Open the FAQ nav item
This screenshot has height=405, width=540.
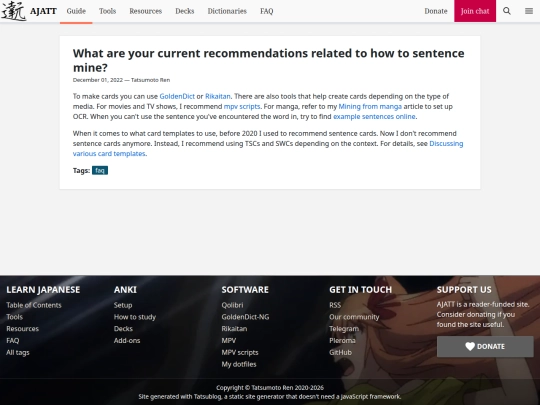point(267,11)
